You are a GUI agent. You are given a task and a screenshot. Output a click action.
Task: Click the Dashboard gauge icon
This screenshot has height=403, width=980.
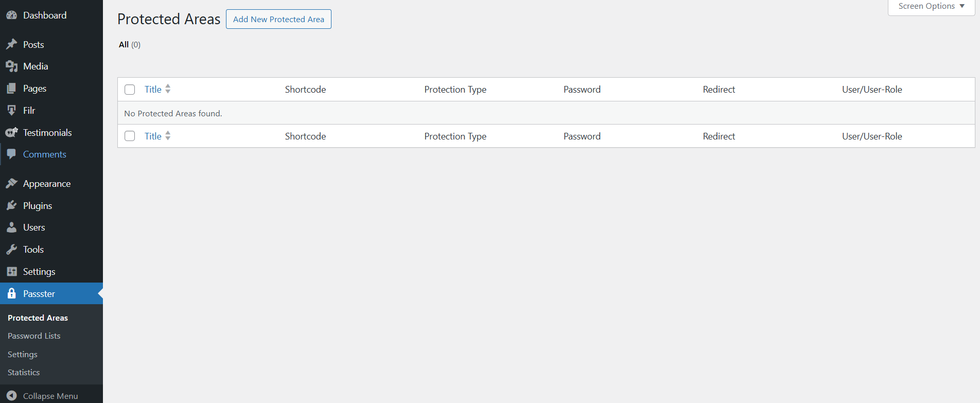click(x=11, y=15)
